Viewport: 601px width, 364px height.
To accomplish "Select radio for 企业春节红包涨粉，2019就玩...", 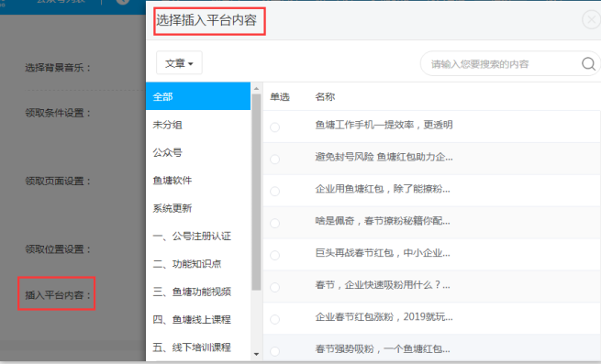I will [275, 319].
